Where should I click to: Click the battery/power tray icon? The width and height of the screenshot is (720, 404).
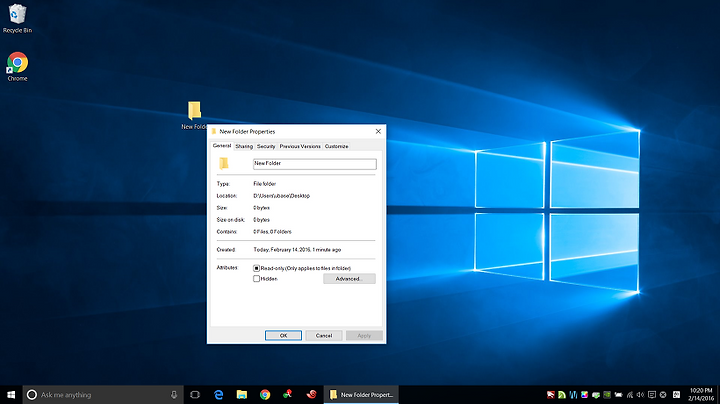pos(619,395)
